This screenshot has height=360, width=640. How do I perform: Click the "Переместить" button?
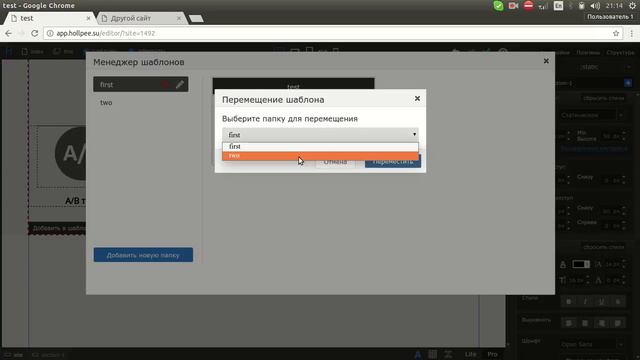(393, 162)
